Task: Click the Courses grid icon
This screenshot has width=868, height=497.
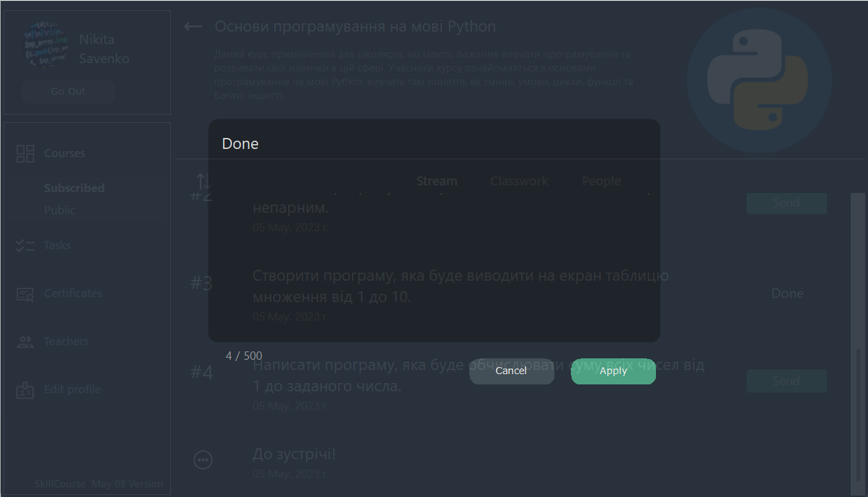Action: pos(25,154)
